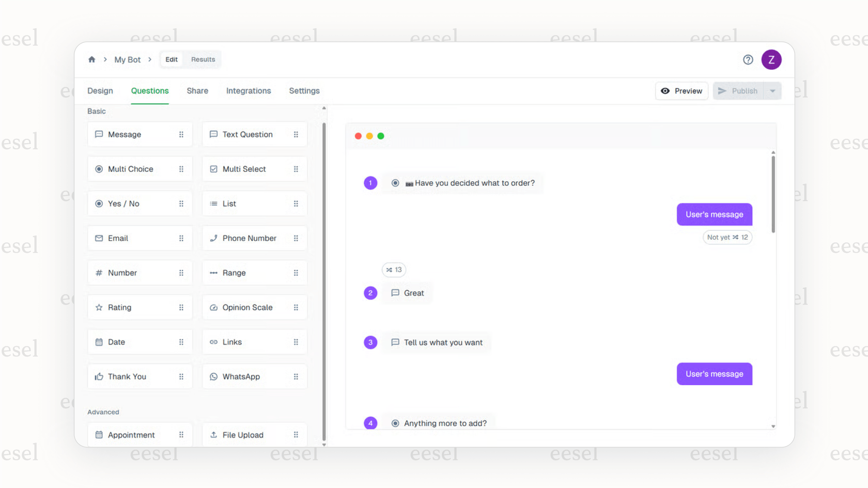Click the Preview button
This screenshot has width=868, height=488.
pyautogui.click(x=681, y=91)
